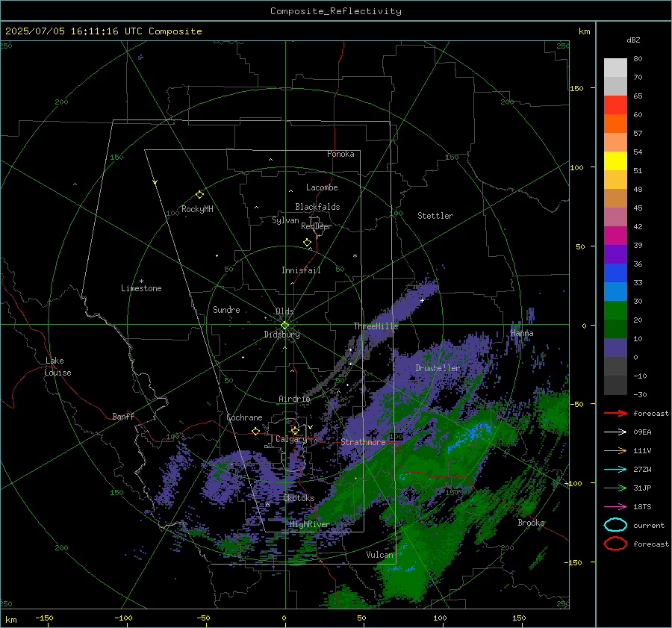This screenshot has height=628, width=672.
Task: Click the ThreeHills city label
Action: [376, 326]
